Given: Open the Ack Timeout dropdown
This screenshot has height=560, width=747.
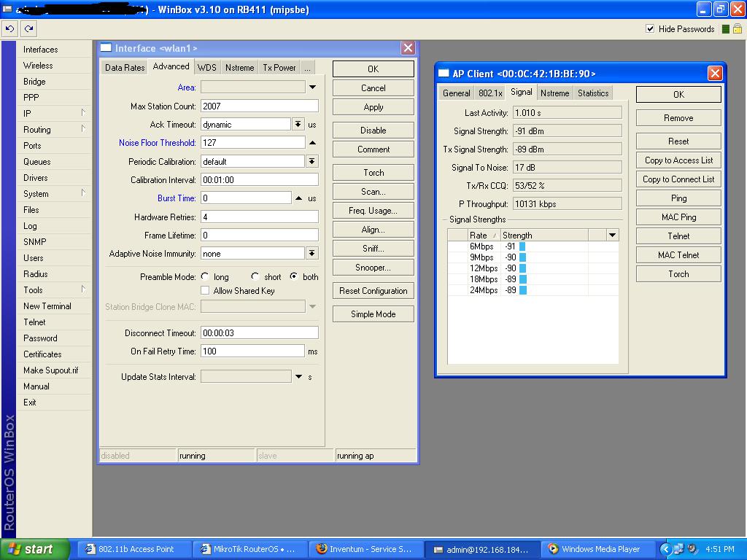Looking at the screenshot, I should 298,124.
